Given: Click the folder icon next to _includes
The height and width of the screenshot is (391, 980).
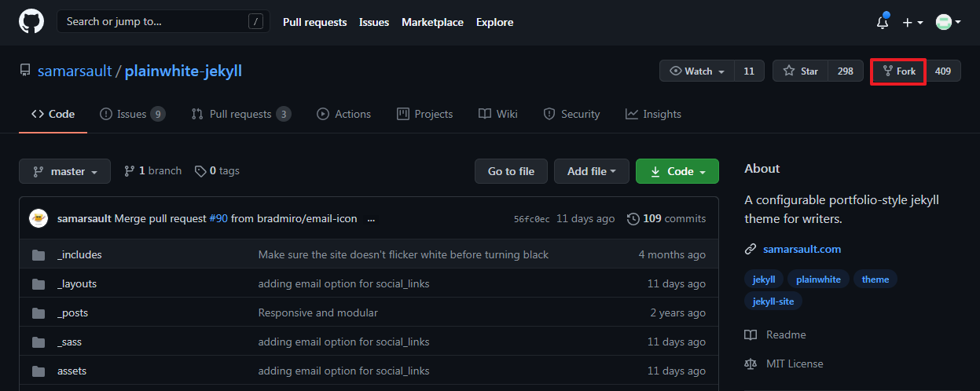Looking at the screenshot, I should [39, 255].
